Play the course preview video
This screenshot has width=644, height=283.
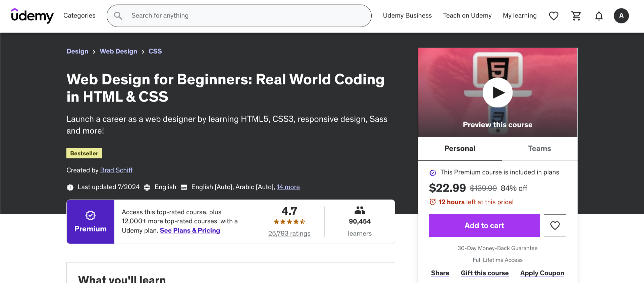[497, 92]
